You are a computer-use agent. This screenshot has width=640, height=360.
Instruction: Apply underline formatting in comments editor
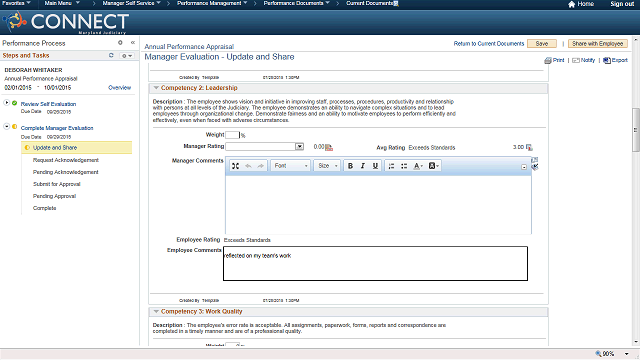pos(375,166)
